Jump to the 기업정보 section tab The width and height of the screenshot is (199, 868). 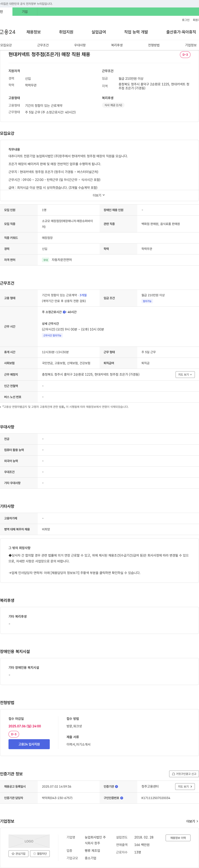pos(191,45)
